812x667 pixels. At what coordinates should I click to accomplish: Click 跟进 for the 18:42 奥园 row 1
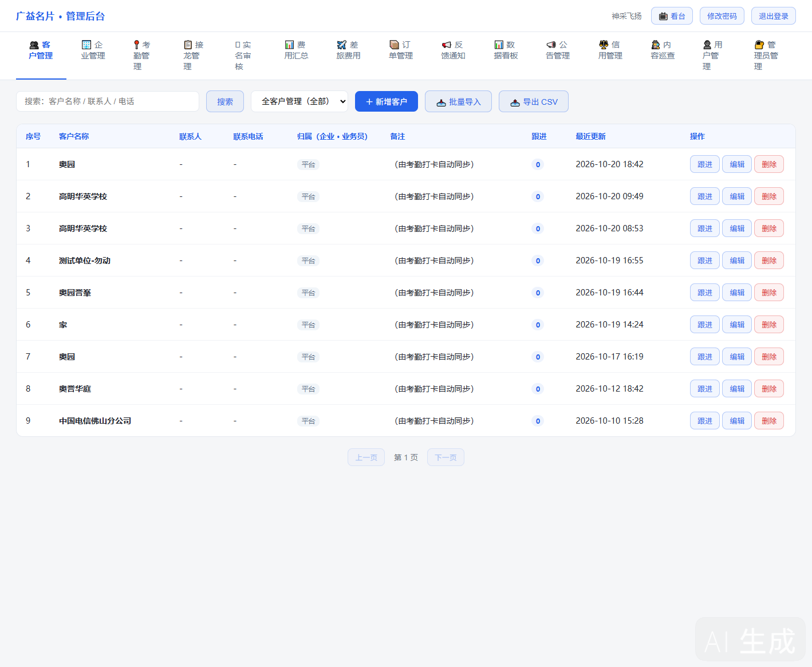(x=705, y=164)
